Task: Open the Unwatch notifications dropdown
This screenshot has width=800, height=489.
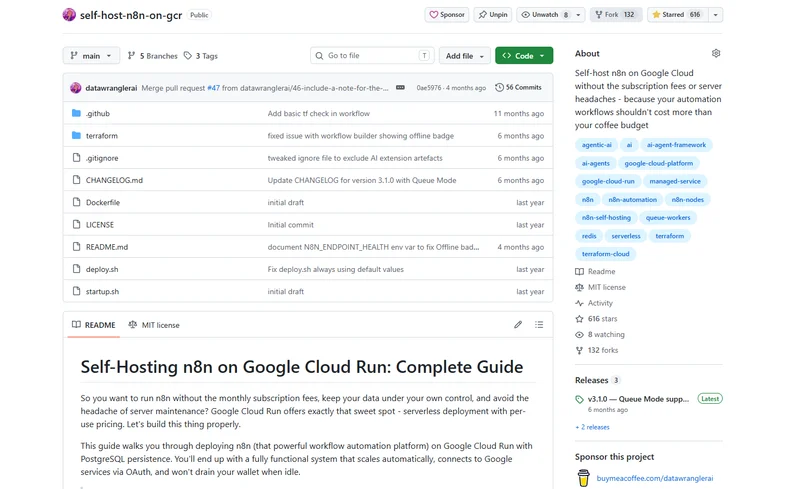Action: [x=551, y=15]
